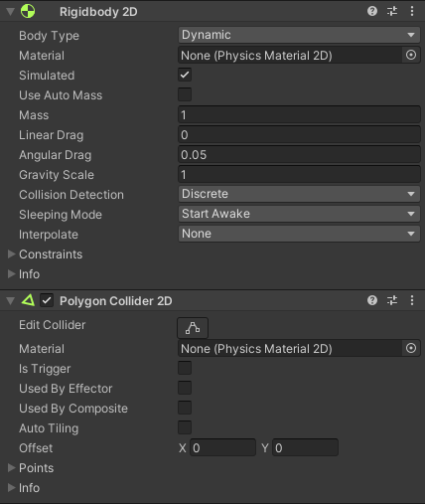The width and height of the screenshot is (425, 504).
Task: Open Rigidbody 2D presets slider icon
Action: [x=392, y=11]
